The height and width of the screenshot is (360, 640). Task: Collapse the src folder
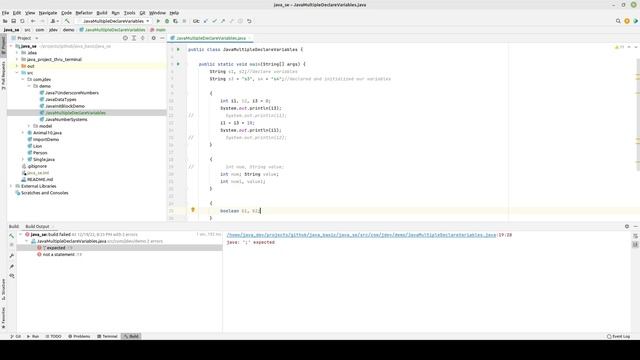point(17,73)
